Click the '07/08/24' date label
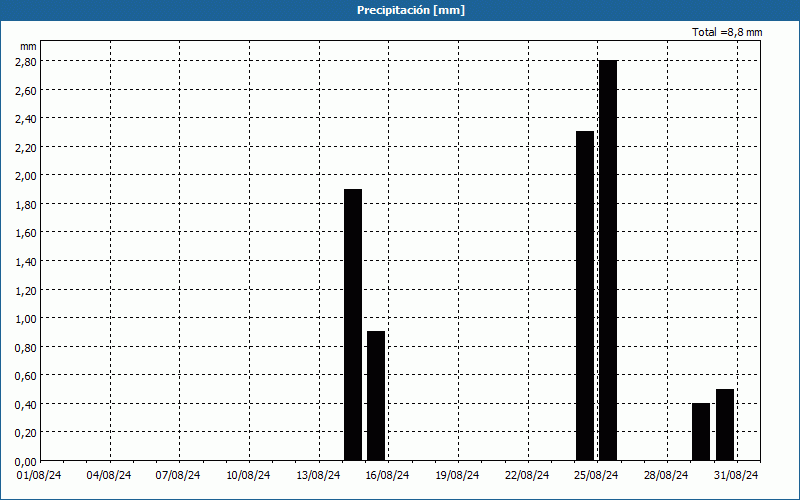 [178, 475]
